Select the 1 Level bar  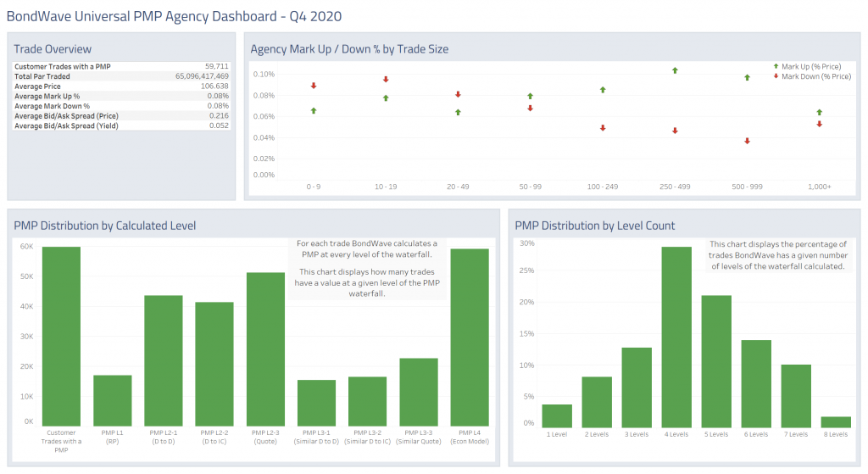557,415
